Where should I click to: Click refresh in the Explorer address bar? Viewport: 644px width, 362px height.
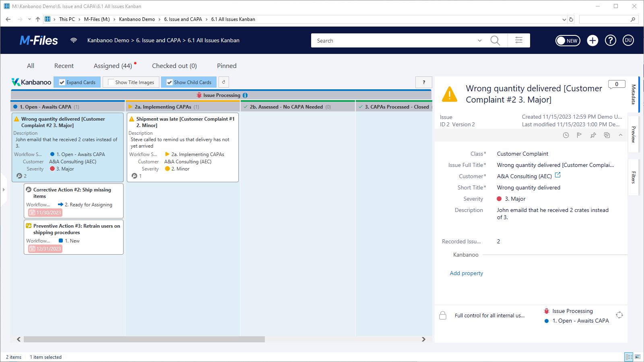pyautogui.click(x=571, y=19)
